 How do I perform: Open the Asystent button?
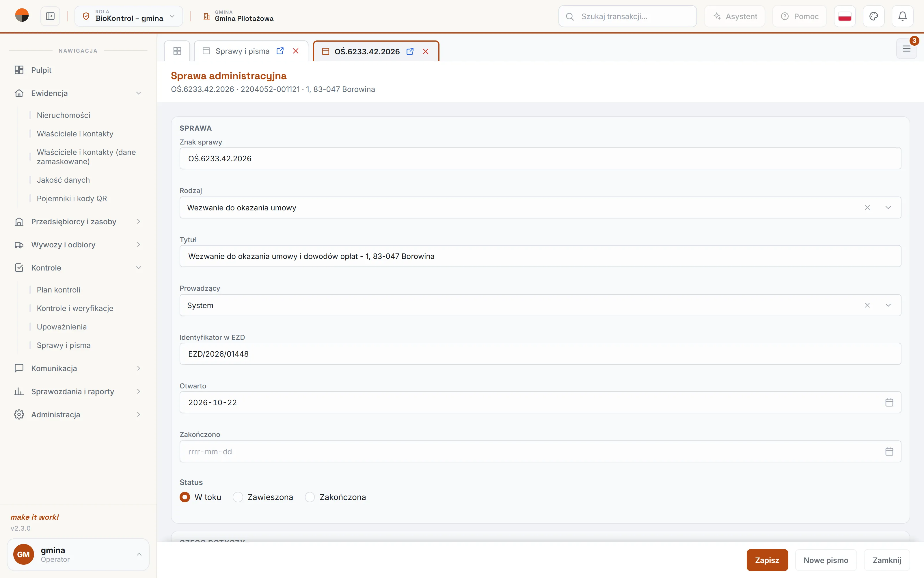735,16
